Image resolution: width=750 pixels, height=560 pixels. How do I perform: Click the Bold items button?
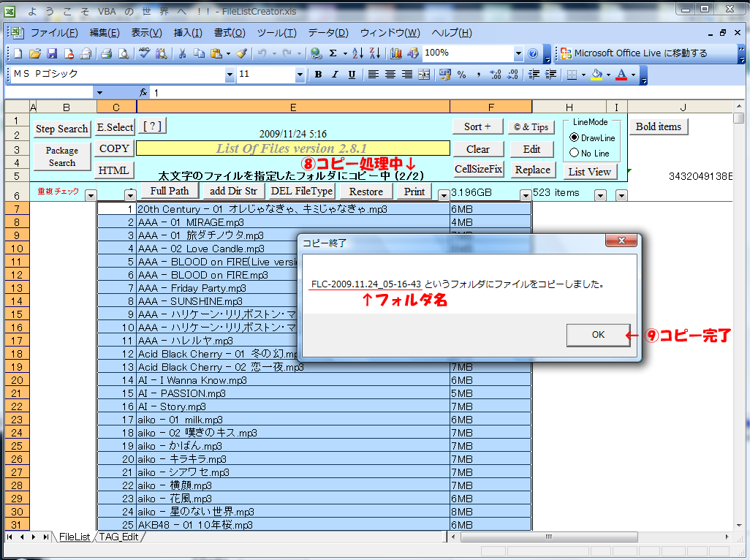658,126
